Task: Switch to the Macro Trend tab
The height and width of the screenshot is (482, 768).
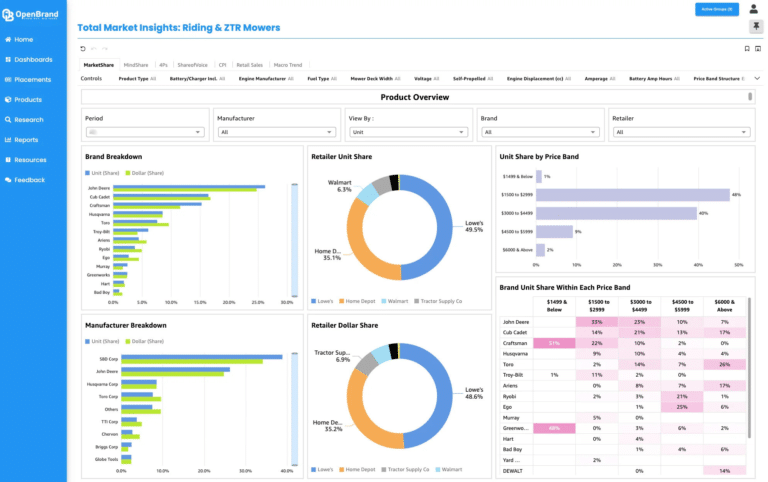Action: [288, 65]
